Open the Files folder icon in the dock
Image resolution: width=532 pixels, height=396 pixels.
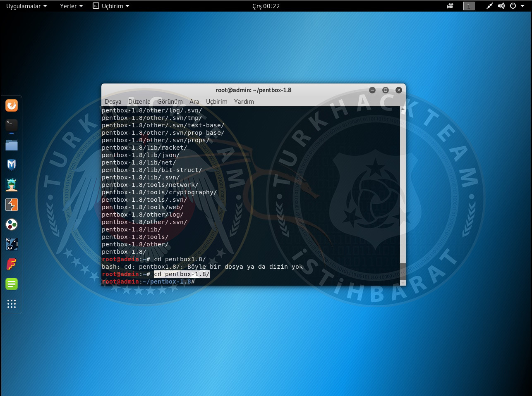tap(12, 145)
